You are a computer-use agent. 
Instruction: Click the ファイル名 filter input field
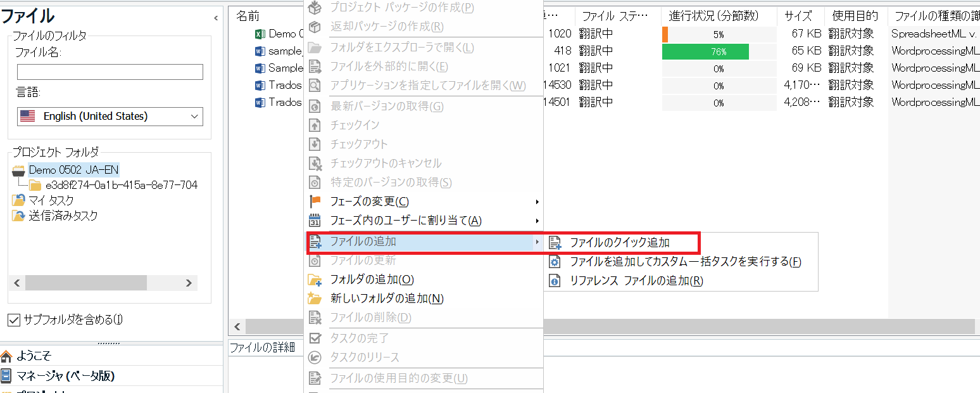pos(110,72)
